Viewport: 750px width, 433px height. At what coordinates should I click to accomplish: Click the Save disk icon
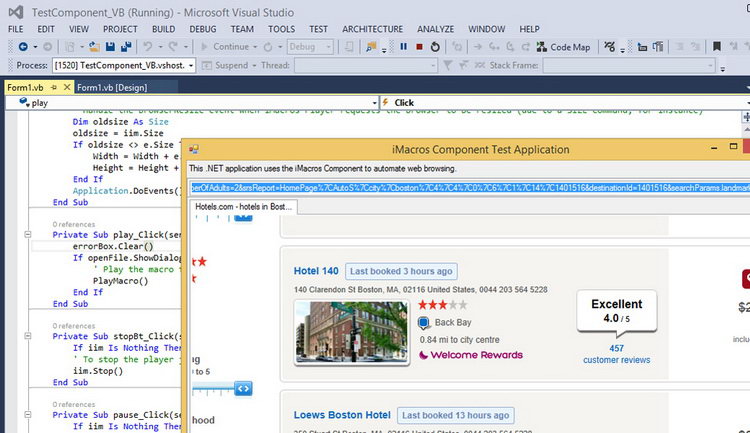[110, 47]
